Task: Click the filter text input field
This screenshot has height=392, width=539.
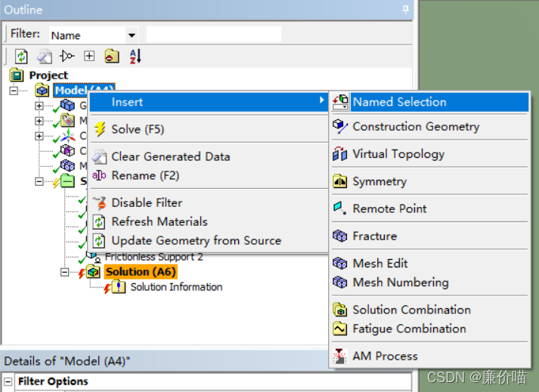Action: (x=214, y=34)
